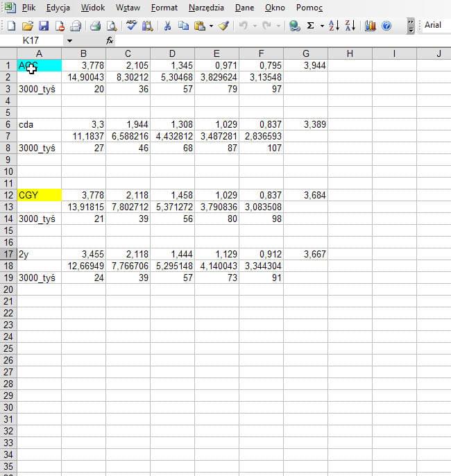Select column H header
Screen dimensions: 451x476
click(350, 53)
